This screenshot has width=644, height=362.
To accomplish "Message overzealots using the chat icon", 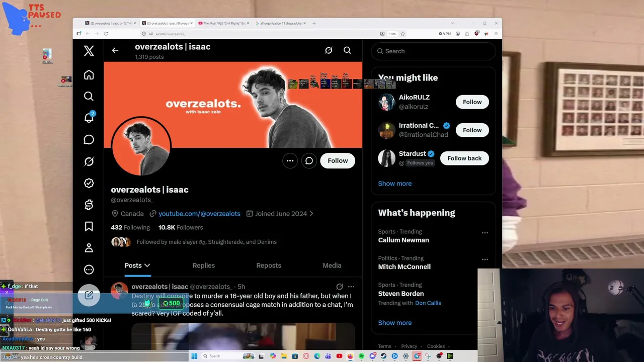I will tap(309, 161).
